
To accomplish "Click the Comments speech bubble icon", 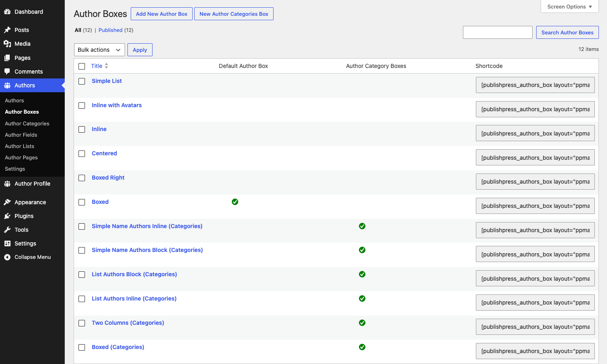I will coord(7,72).
